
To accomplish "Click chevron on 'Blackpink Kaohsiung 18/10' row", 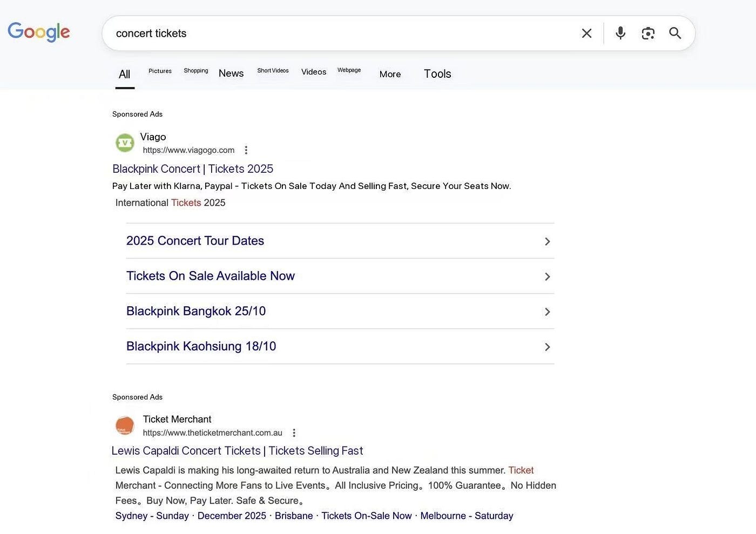I will click(547, 347).
